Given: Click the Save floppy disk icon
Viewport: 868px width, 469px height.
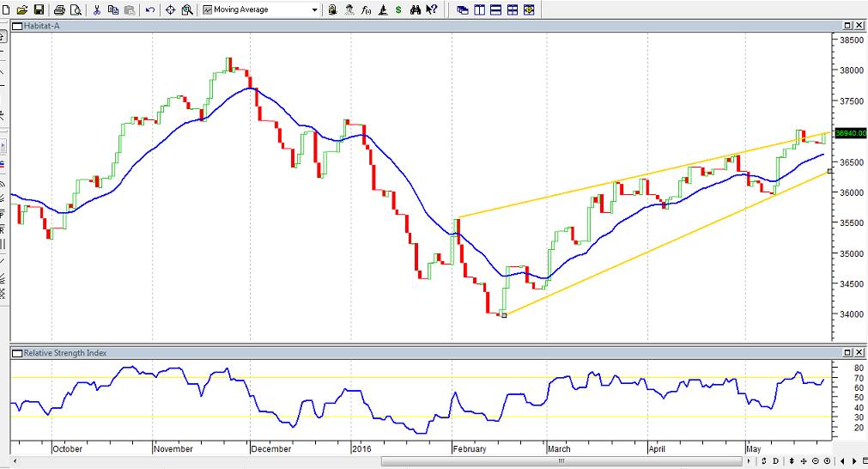Looking at the screenshot, I should 38,10.
